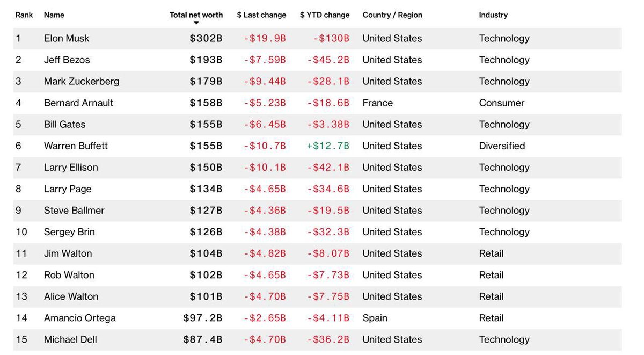Click on Steve Ballmer's name
Viewport: 644px width, 355px height.
point(74,211)
